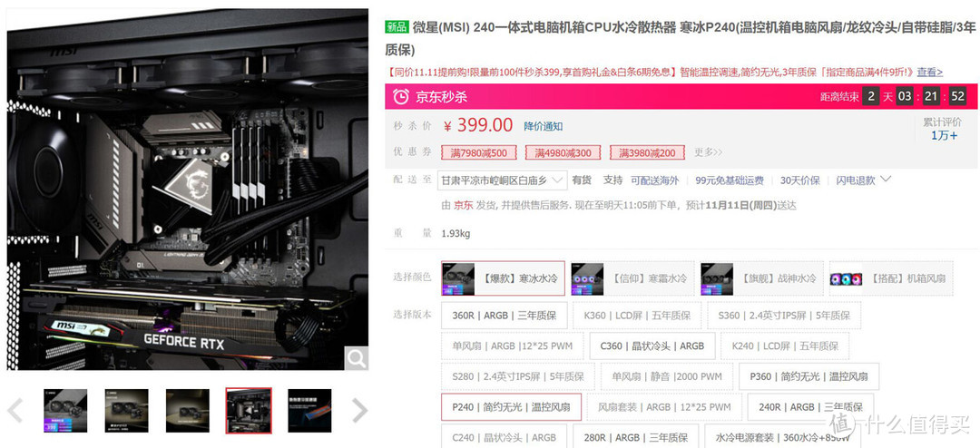Claim the 满7980减500 coupon

479,152
